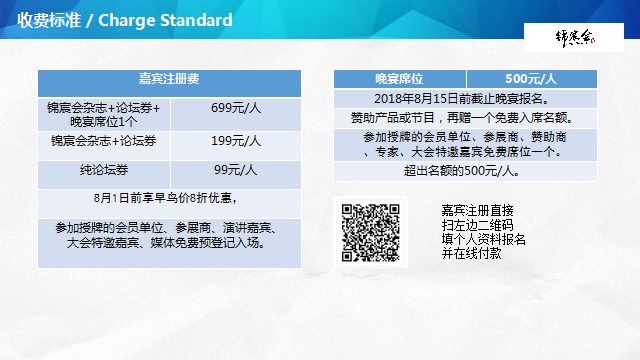Click the 扫左边二维码 text line
The image size is (640, 360).
click(x=477, y=225)
